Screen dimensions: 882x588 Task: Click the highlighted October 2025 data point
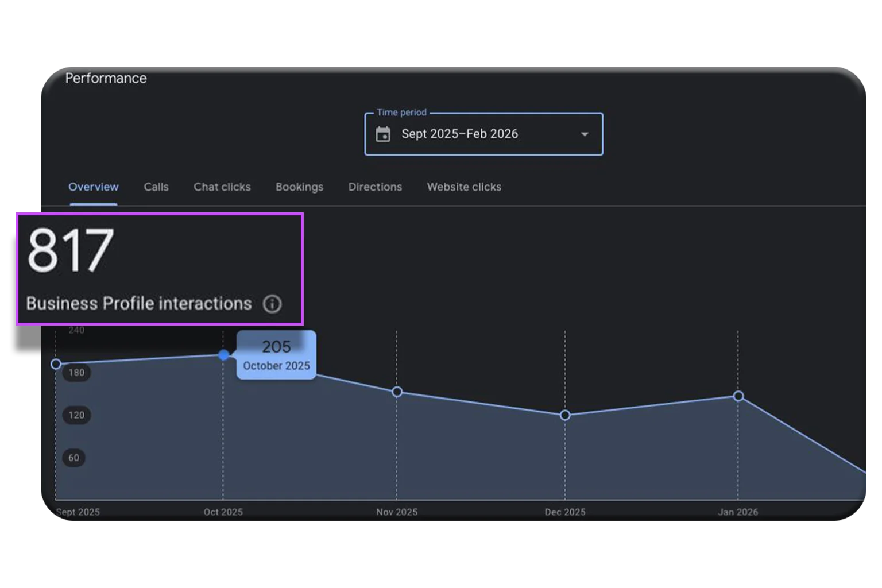click(x=224, y=355)
